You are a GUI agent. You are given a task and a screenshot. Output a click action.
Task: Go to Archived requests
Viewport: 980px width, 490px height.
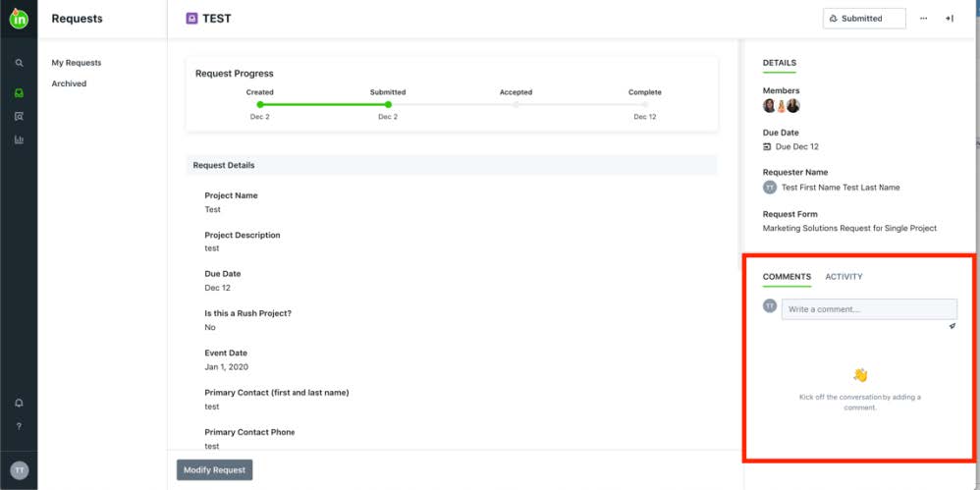pyautogui.click(x=69, y=83)
